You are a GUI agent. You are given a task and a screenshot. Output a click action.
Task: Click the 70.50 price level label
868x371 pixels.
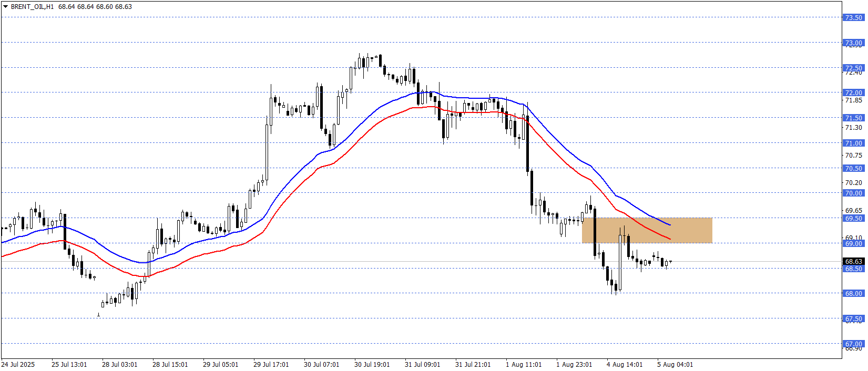853,168
